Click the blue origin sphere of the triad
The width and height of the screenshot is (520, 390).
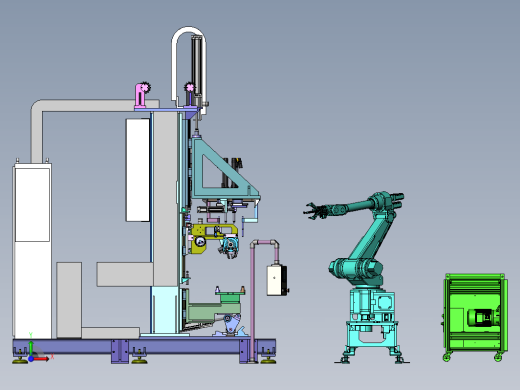point(31,359)
